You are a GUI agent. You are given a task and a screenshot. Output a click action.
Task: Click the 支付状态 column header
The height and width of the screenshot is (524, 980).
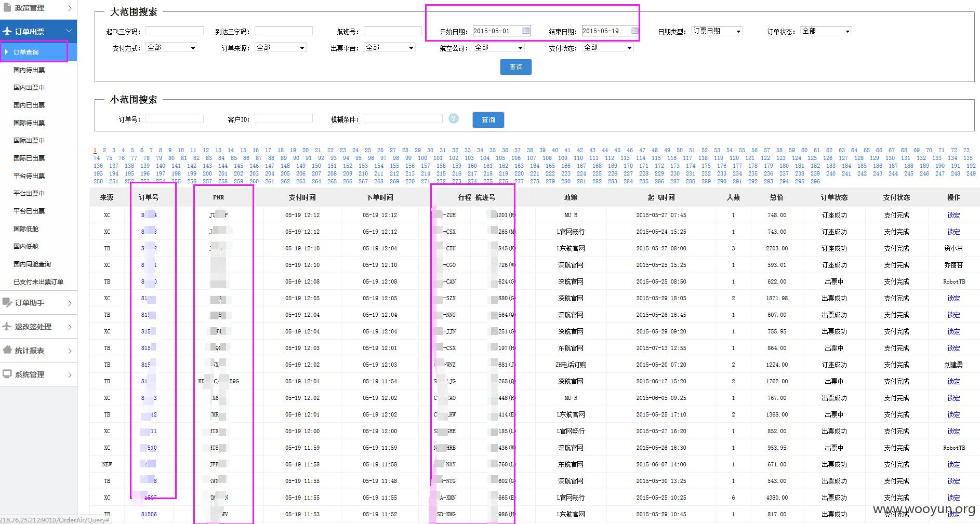[x=896, y=197]
